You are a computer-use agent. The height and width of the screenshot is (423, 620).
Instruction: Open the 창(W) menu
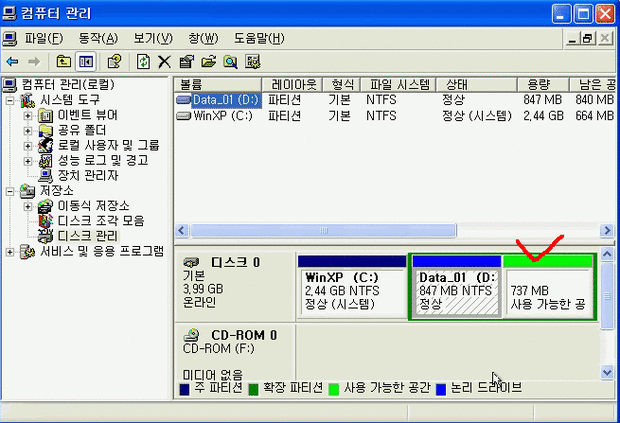tap(203, 38)
